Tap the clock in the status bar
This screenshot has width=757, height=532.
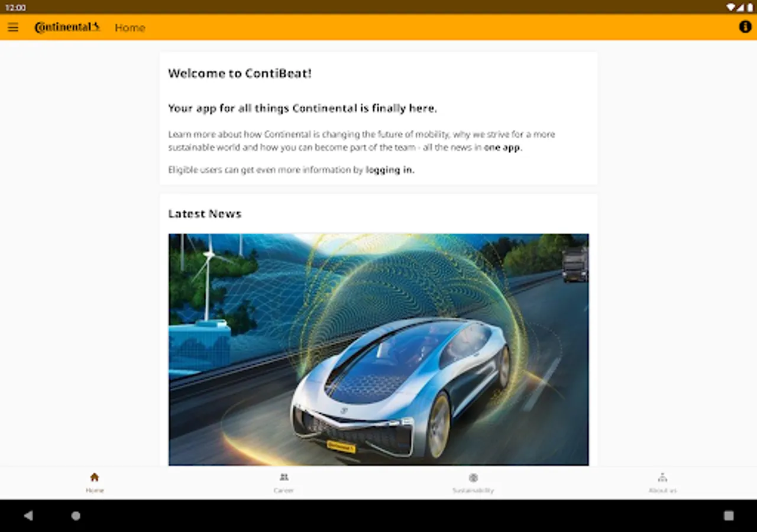[16, 7]
